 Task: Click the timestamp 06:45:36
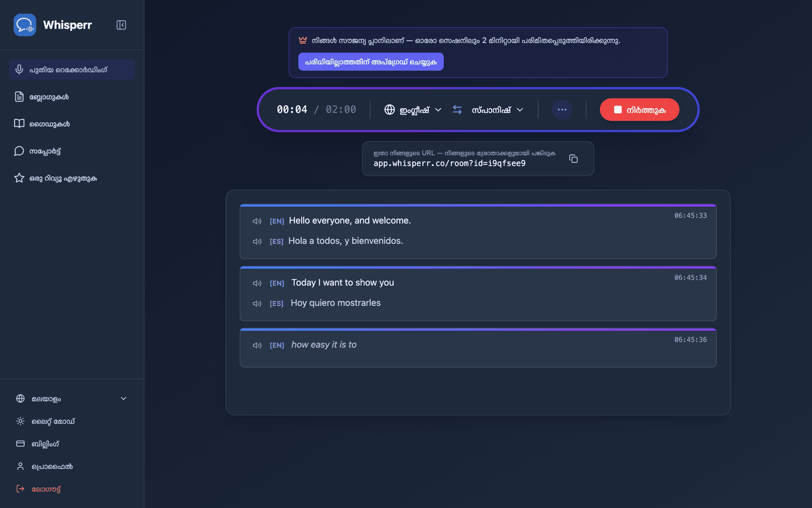coord(690,339)
